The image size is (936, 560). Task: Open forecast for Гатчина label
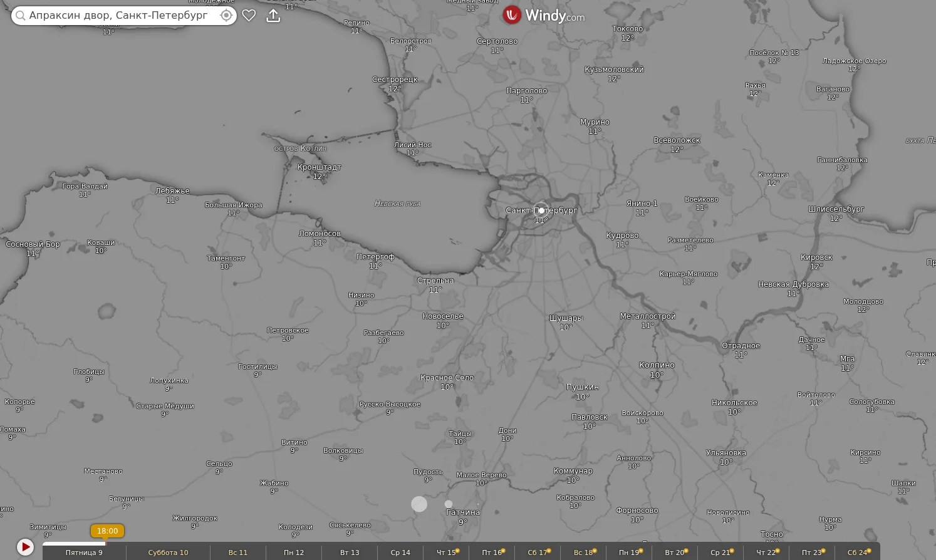click(x=463, y=512)
